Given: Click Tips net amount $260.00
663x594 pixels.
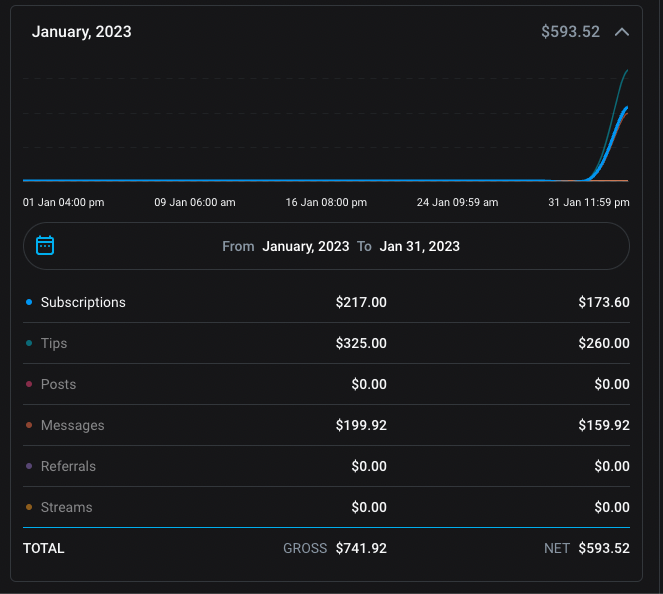Looking at the screenshot, I should click(x=604, y=343).
